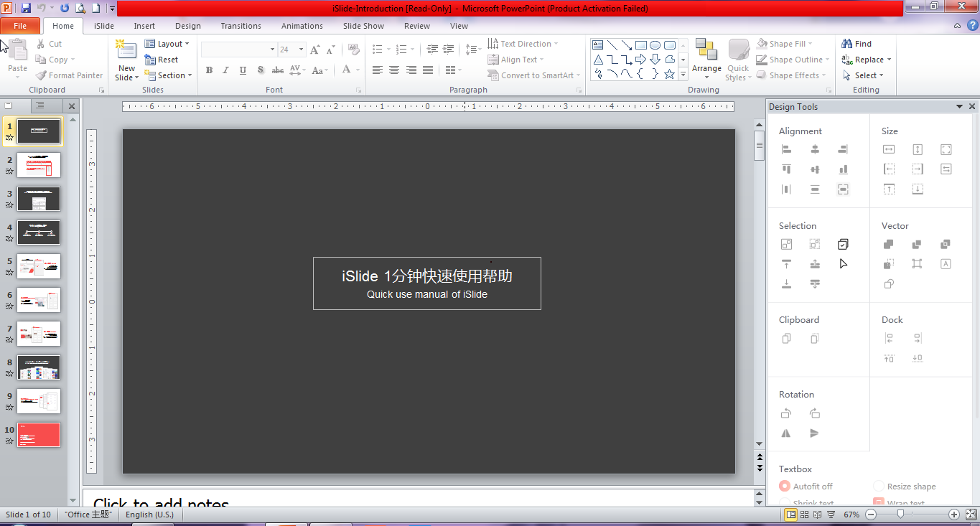The width and height of the screenshot is (980, 526).
Task: Click the iSlide title text box on slide
Action: point(427,283)
